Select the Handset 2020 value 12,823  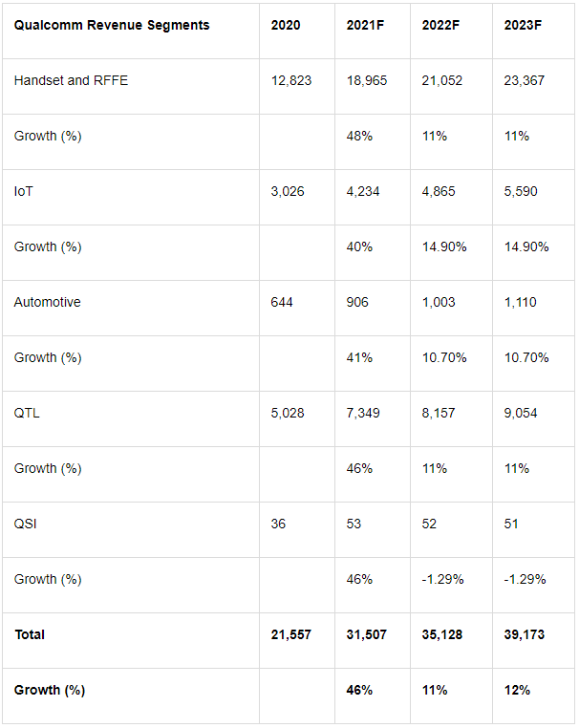pyautogui.click(x=291, y=80)
